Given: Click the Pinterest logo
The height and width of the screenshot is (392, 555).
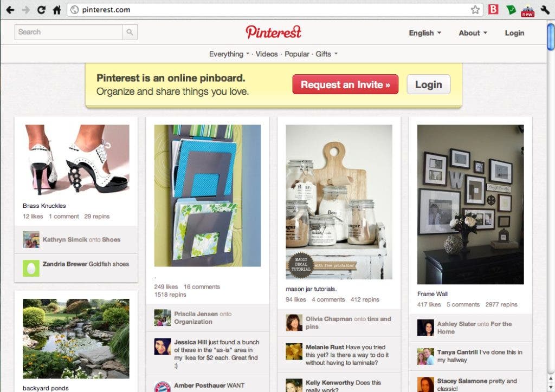Looking at the screenshot, I should pyautogui.click(x=273, y=32).
